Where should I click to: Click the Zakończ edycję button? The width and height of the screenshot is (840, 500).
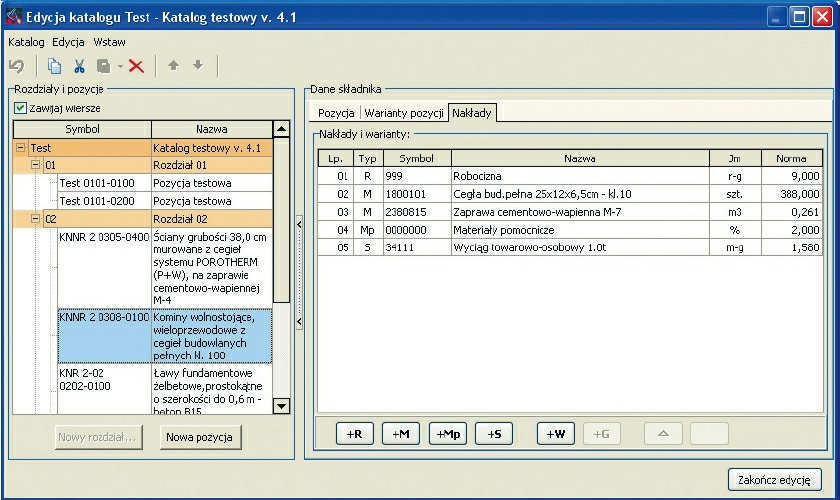(774, 480)
